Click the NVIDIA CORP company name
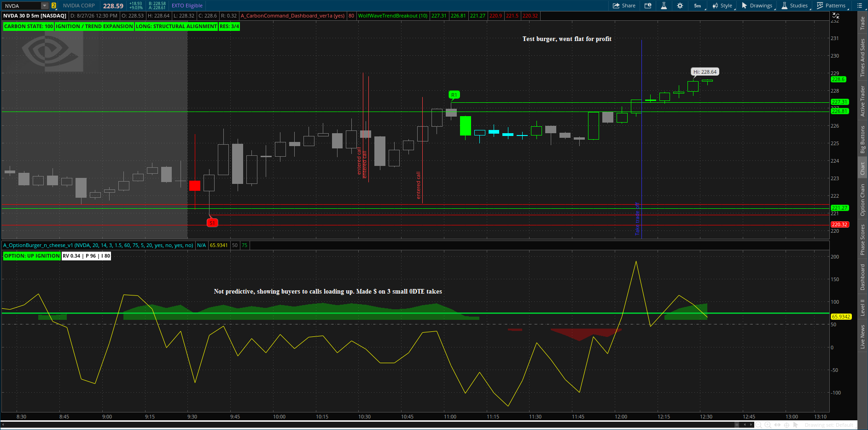 79,6
